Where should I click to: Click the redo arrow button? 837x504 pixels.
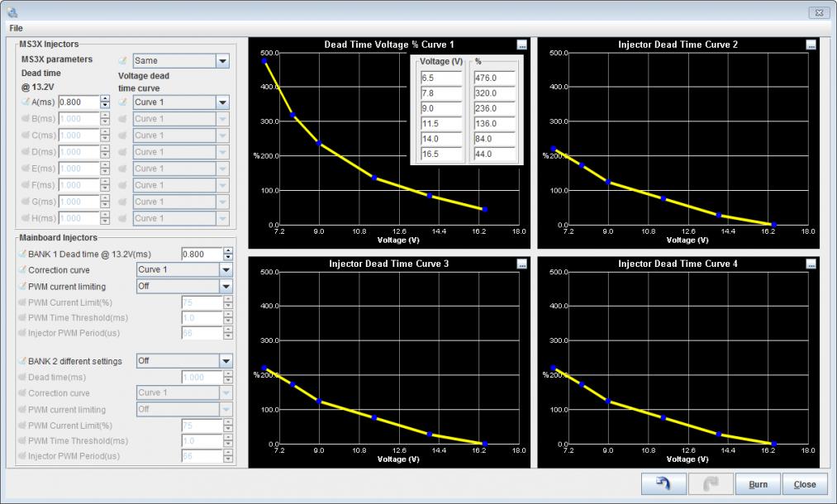(x=710, y=484)
